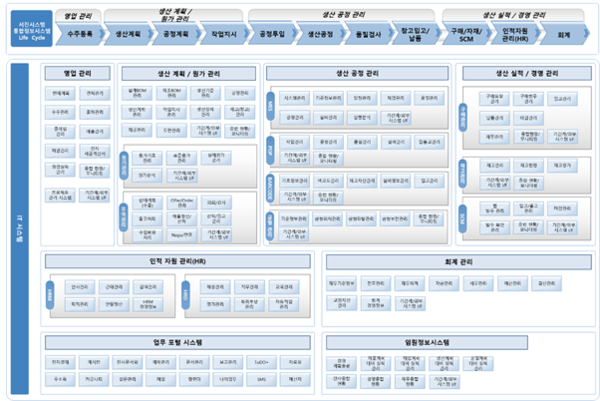Select the POP vertical tab
Screen dimensions: 600x401
click(270, 150)
